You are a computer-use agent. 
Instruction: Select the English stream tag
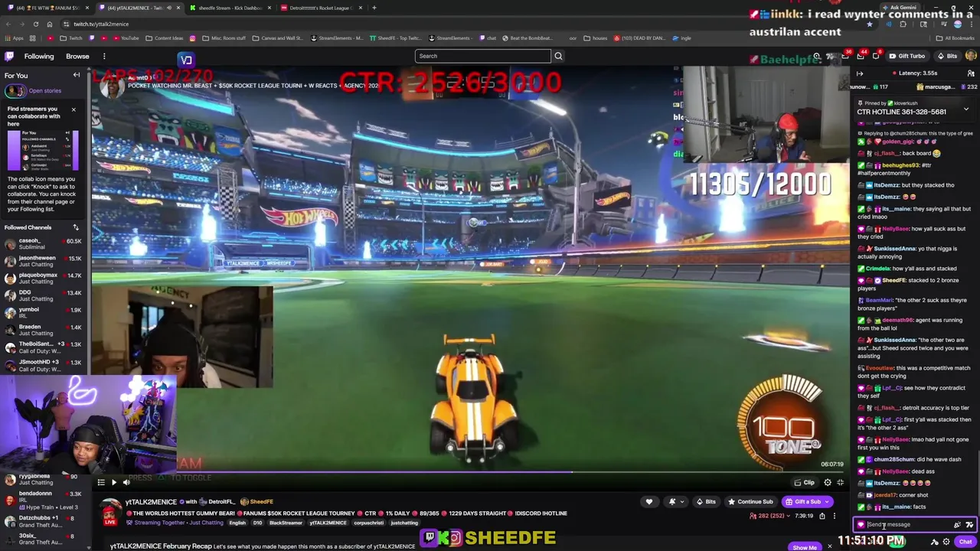click(237, 523)
